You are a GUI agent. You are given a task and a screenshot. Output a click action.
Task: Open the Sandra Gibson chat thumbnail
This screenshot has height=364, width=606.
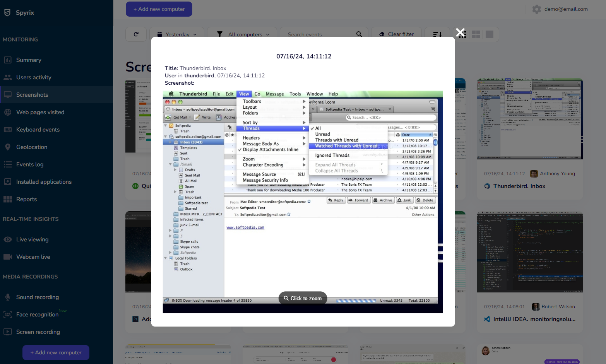(530, 354)
